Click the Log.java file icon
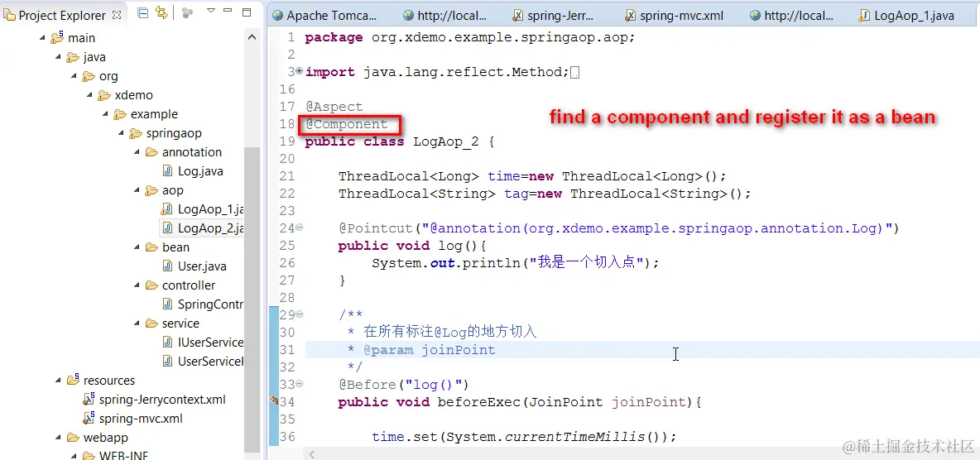This screenshot has width=980, height=460. tap(167, 171)
